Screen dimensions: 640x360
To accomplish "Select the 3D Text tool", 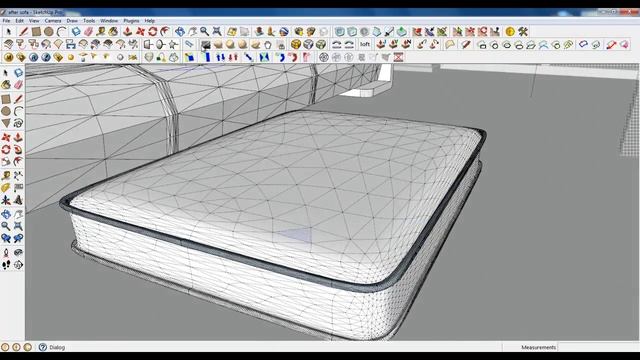I will click(x=18, y=200).
